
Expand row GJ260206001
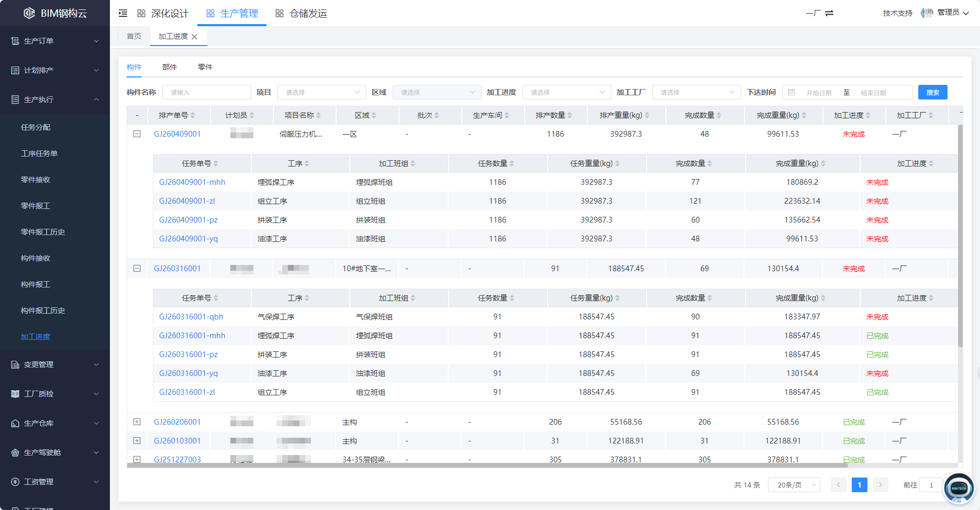[137, 422]
